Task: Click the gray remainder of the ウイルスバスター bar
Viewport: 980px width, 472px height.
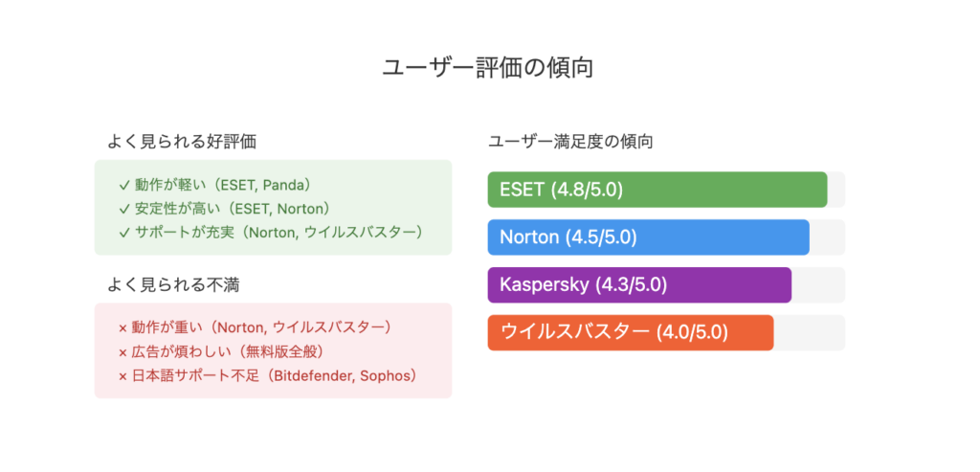Action: tap(810, 332)
